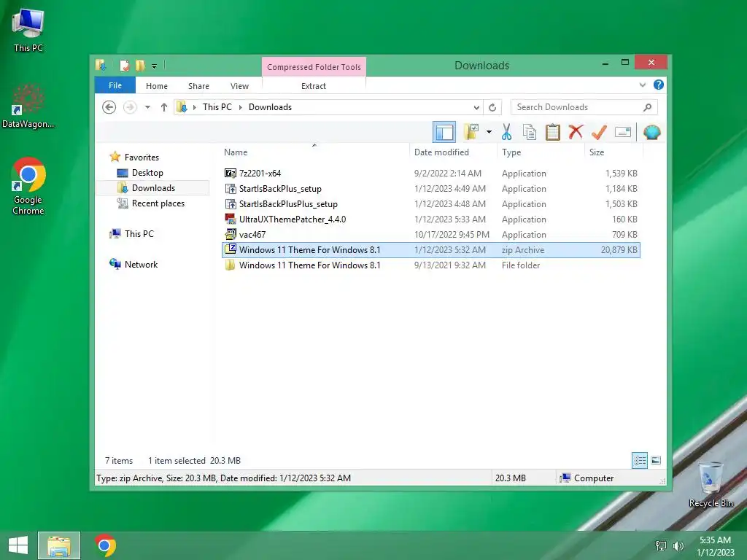Select UltraUXThemePatcher_4.4.0 file
Screen dimensions: 747x560
[430, 219]
